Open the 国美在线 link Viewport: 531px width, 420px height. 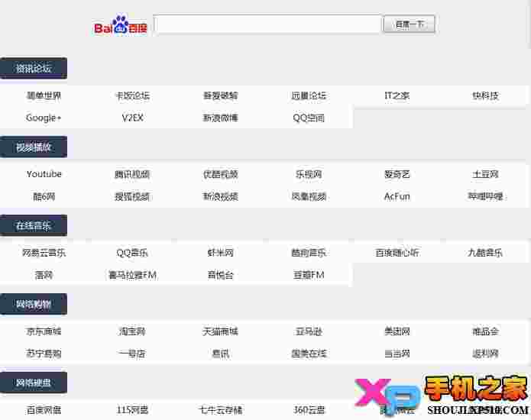pyautogui.click(x=309, y=354)
